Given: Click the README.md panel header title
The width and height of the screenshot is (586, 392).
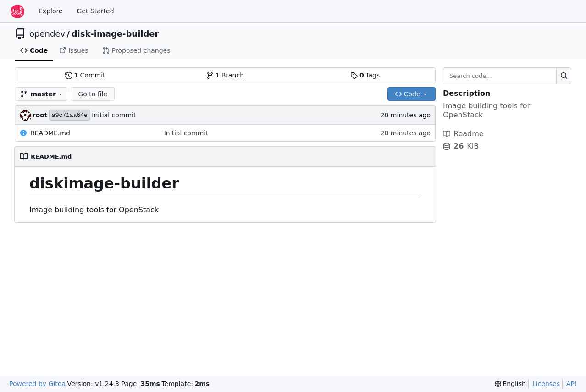Looking at the screenshot, I should [x=51, y=156].
